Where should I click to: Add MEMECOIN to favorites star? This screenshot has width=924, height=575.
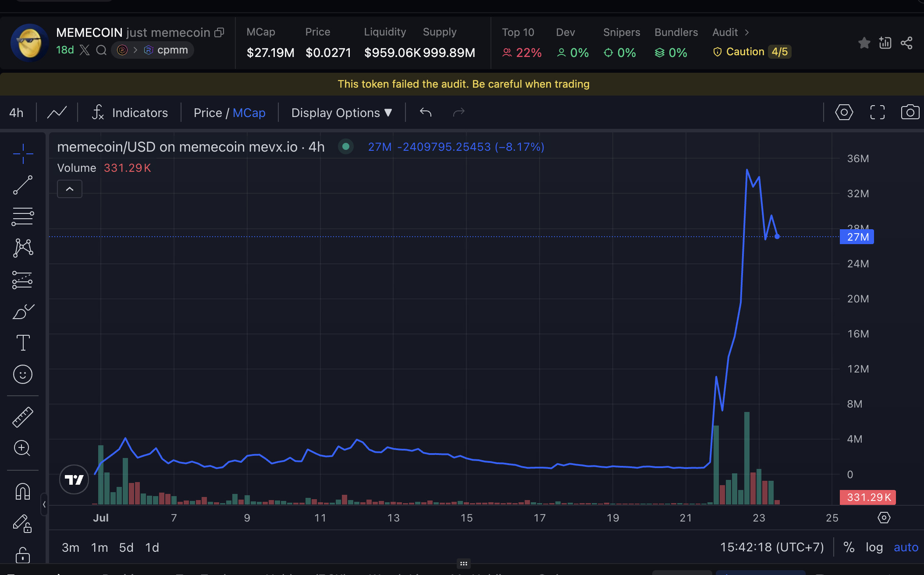click(864, 43)
